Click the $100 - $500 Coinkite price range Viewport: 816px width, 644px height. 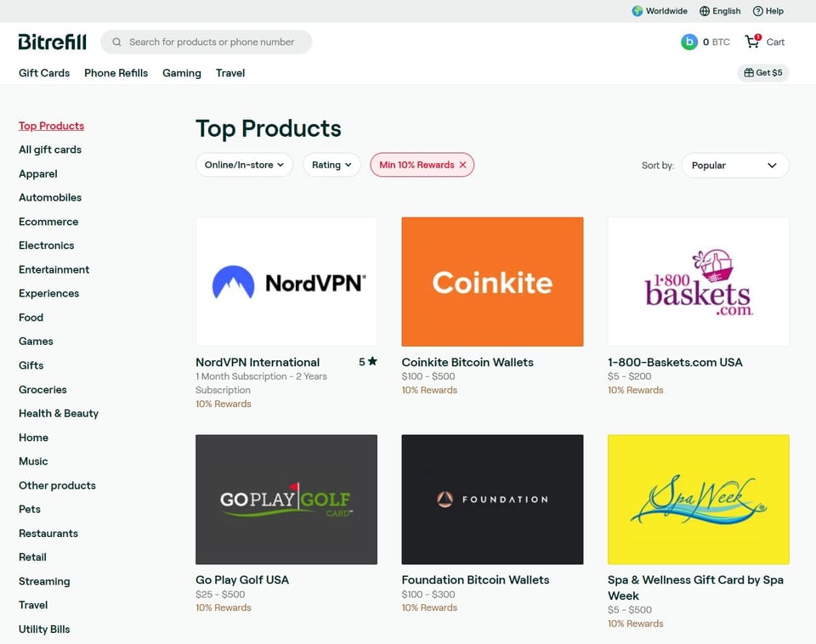click(428, 376)
